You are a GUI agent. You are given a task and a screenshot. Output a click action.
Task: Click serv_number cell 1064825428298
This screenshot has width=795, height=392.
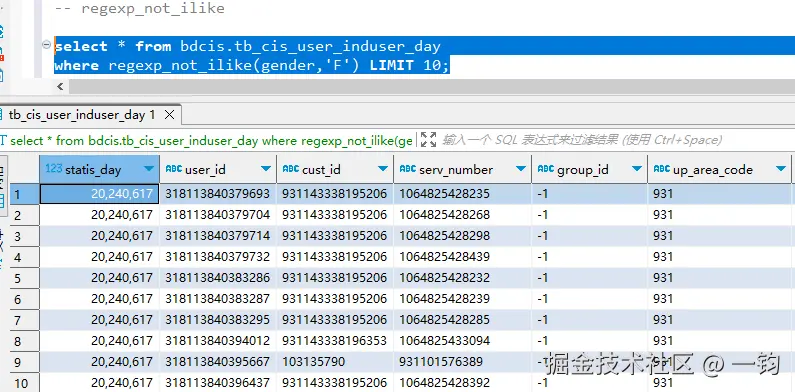[x=462, y=236]
